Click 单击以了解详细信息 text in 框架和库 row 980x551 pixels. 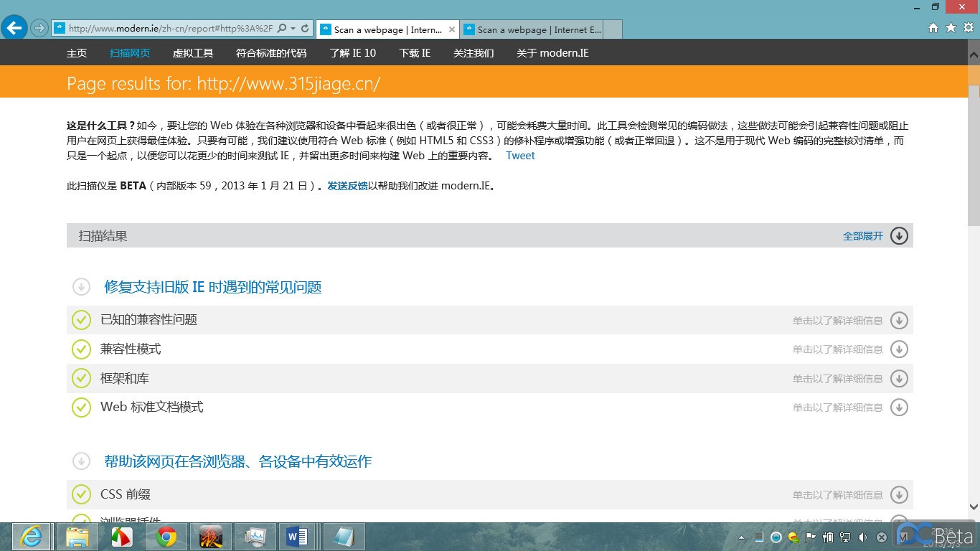pos(838,379)
